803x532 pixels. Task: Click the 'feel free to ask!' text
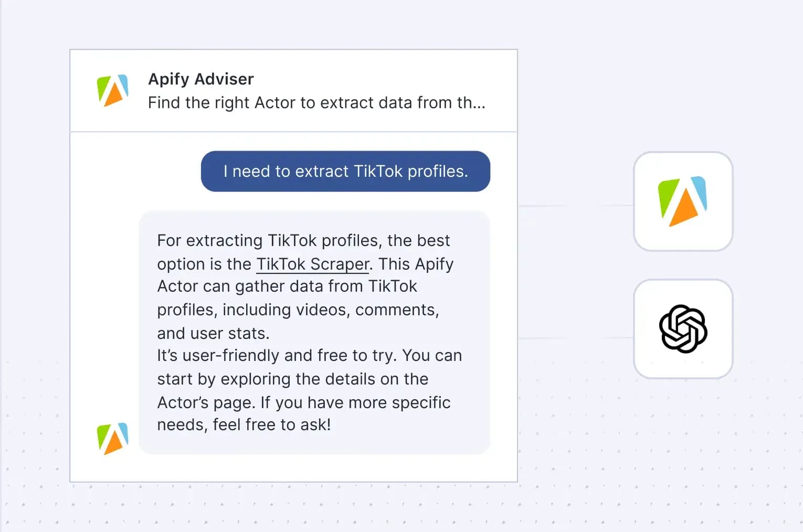click(x=272, y=424)
